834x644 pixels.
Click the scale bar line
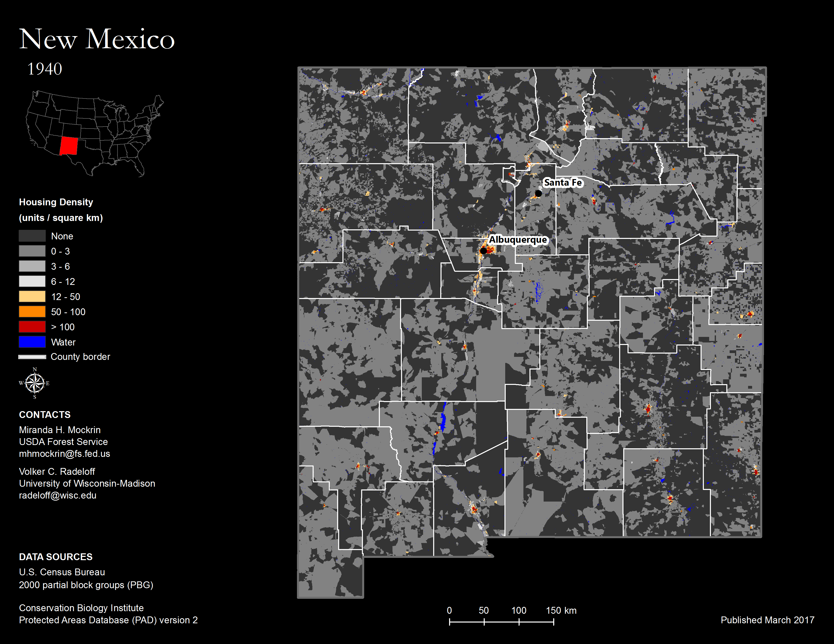(501, 622)
